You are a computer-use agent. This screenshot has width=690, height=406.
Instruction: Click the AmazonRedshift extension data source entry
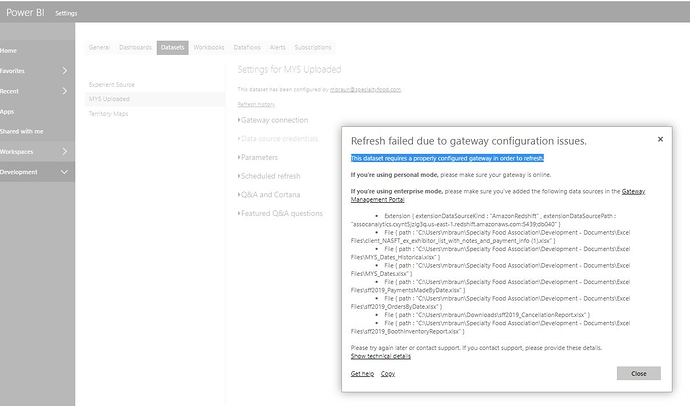(483, 220)
